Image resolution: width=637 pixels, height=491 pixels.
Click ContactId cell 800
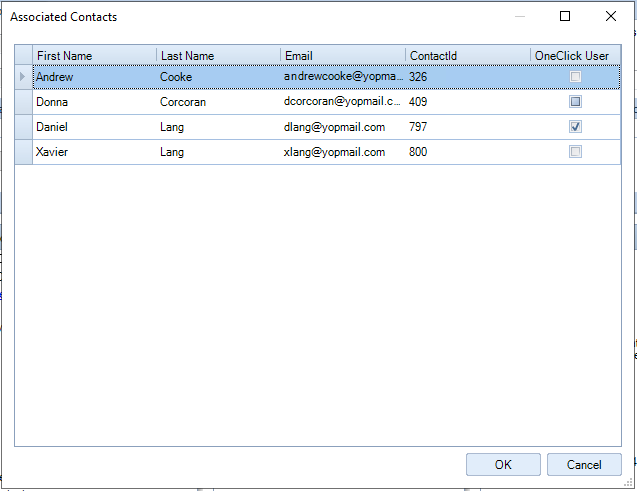click(x=468, y=152)
